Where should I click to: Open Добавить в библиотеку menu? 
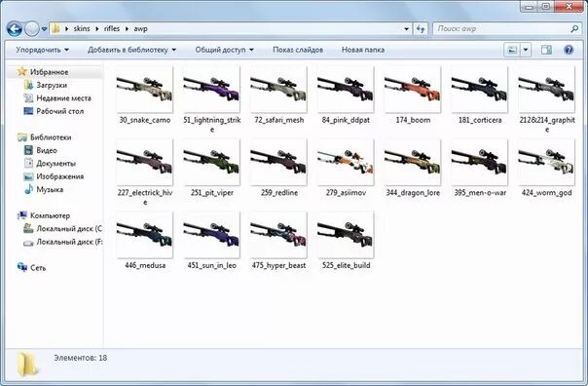[131, 50]
